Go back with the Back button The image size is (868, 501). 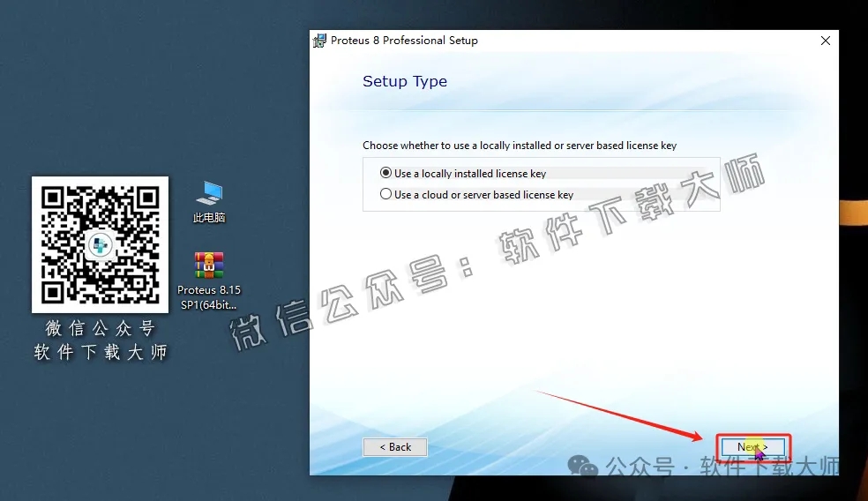[x=395, y=447]
